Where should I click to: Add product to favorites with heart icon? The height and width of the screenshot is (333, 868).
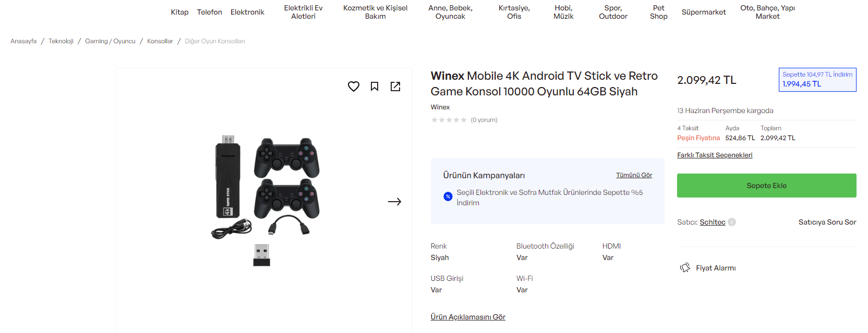tap(354, 87)
